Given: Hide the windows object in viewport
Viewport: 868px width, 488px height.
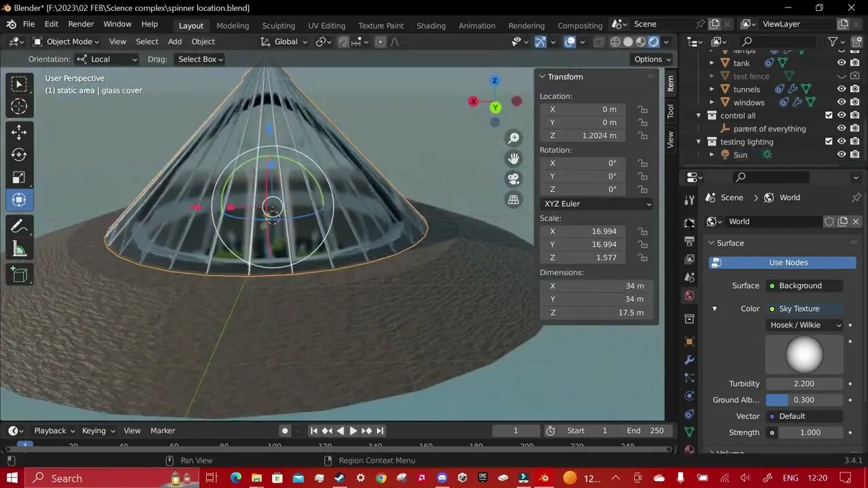Looking at the screenshot, I should pos(841,102).
